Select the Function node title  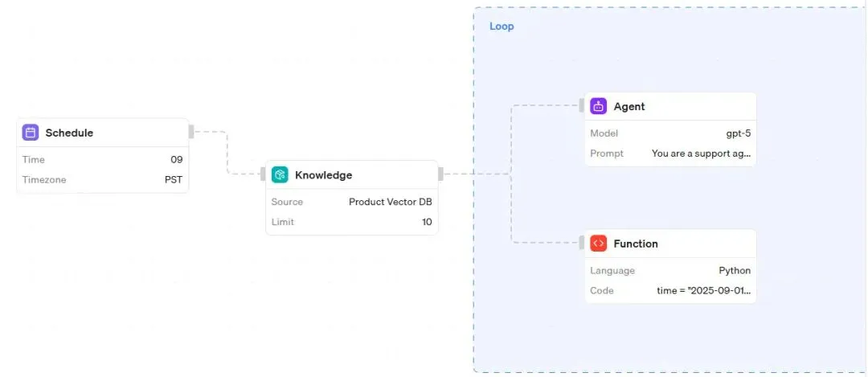tap(636, 244)
